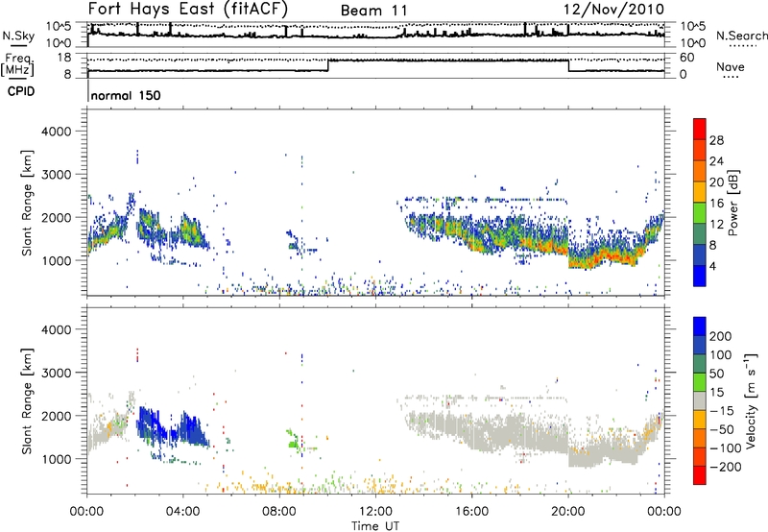768x532 pixels.
Task: Click the '-200' value on velocity color bar
Action: pyautogui.click(x=725, y=467)
